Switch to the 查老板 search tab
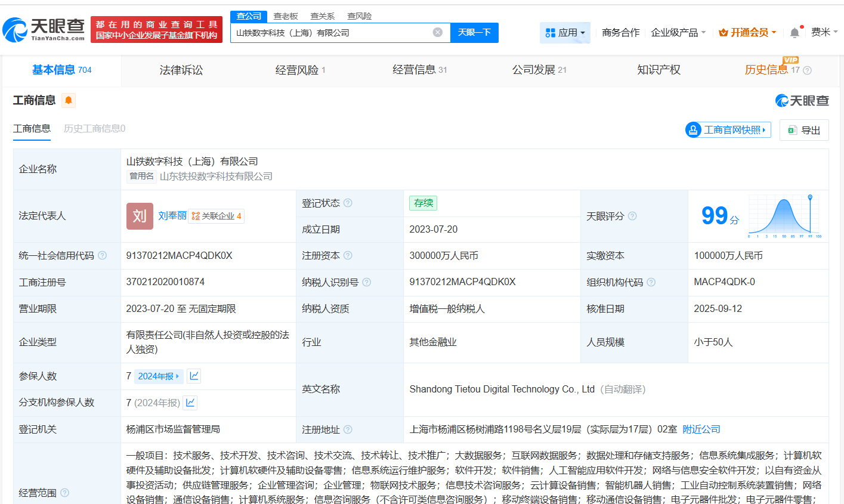Screen dimensions: 844x504 point(286,16)
